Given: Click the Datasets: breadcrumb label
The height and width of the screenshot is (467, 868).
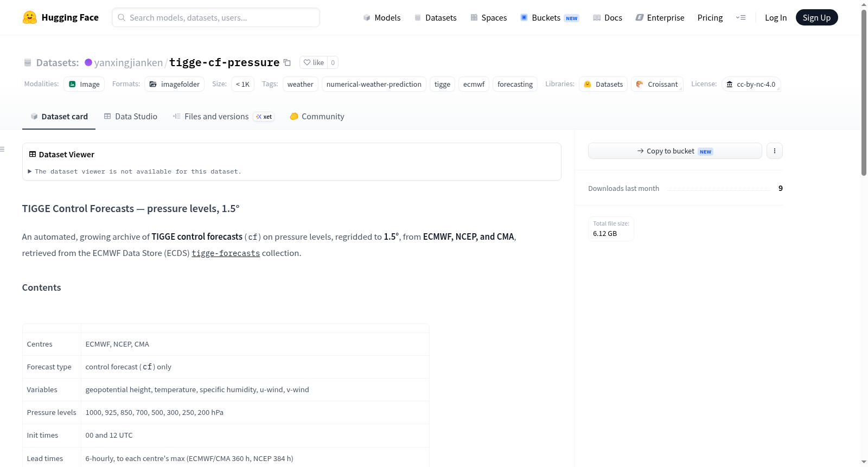Looking at the screenshot, I should point(58,62).
